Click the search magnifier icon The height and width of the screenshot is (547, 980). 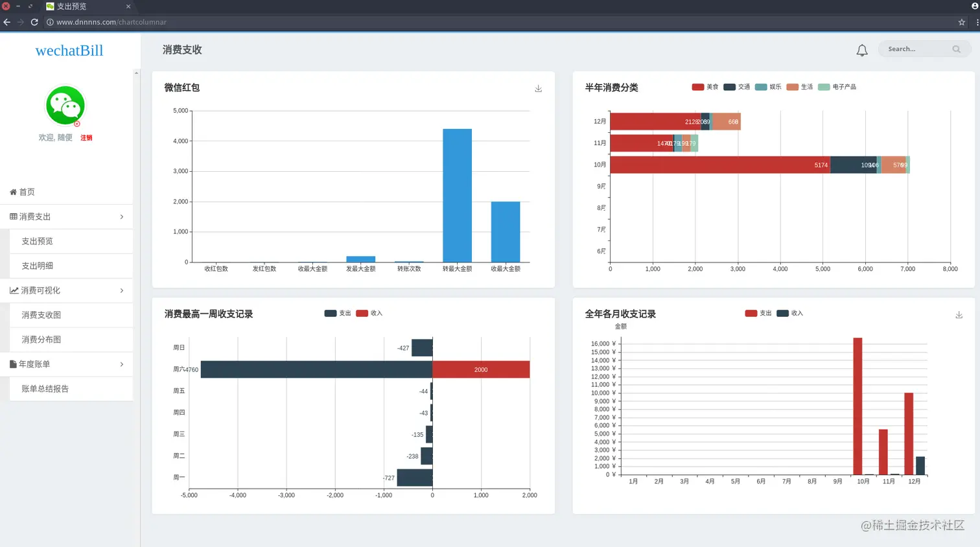click(x=956, y=49)
